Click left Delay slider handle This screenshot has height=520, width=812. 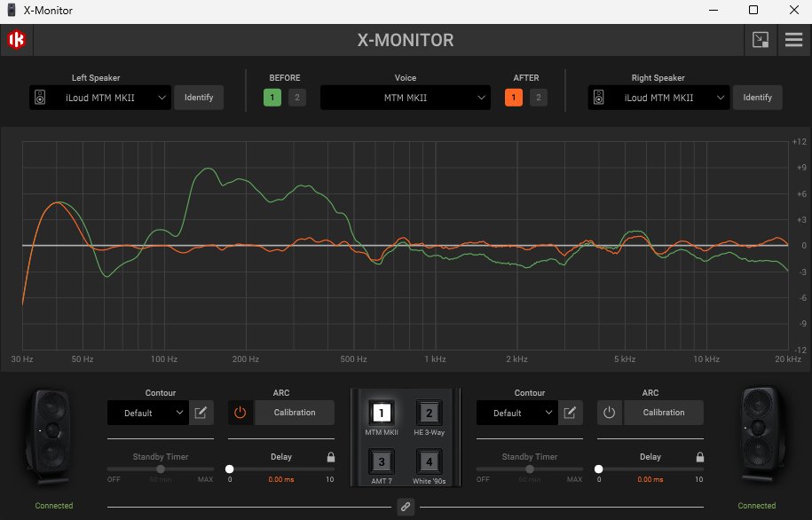tap(230, 469)
